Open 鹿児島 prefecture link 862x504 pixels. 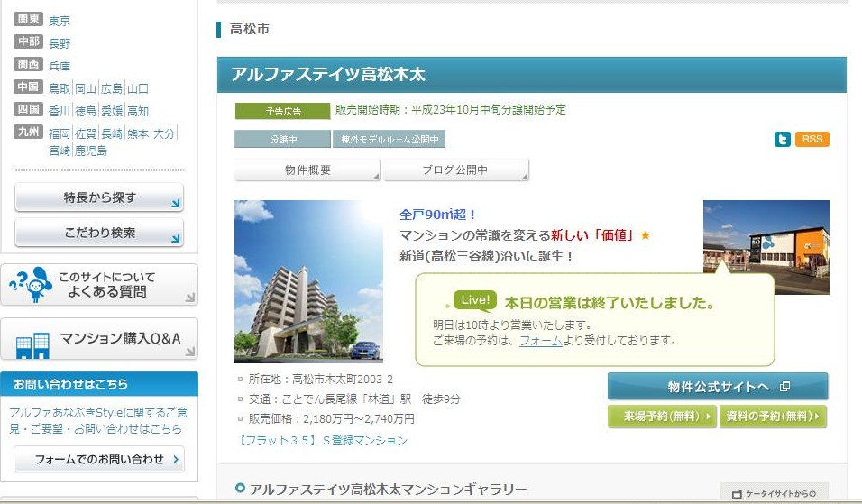click(91, 151)
